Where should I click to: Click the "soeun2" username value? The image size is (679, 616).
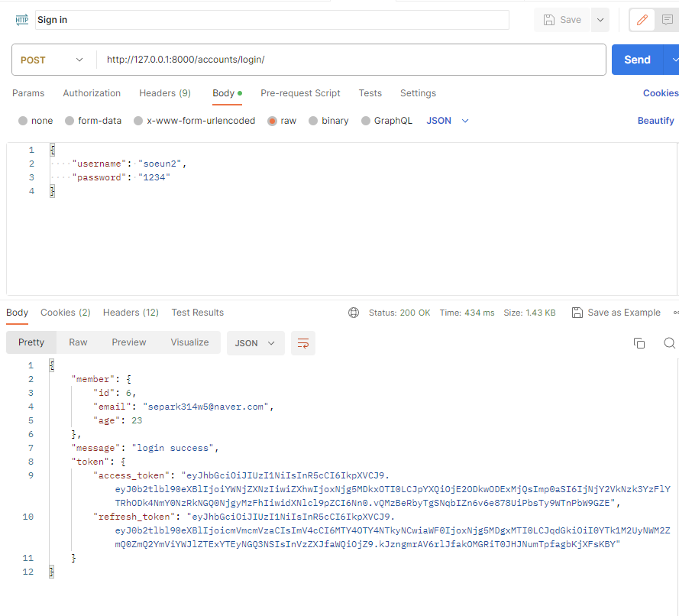point(160,164)
